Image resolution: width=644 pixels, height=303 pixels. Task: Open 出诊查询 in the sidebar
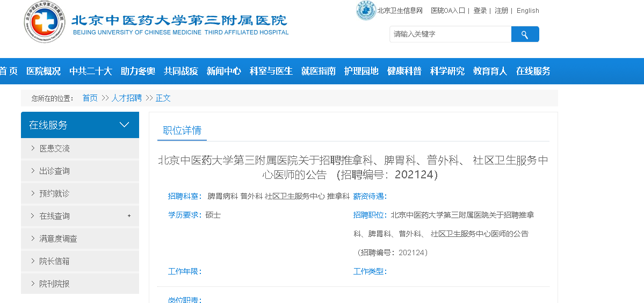tap(80, 171)
